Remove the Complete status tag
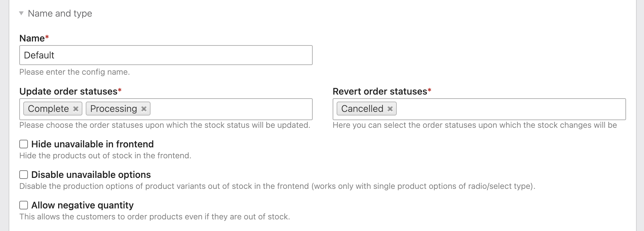644x231 pixels. point(76,109)
